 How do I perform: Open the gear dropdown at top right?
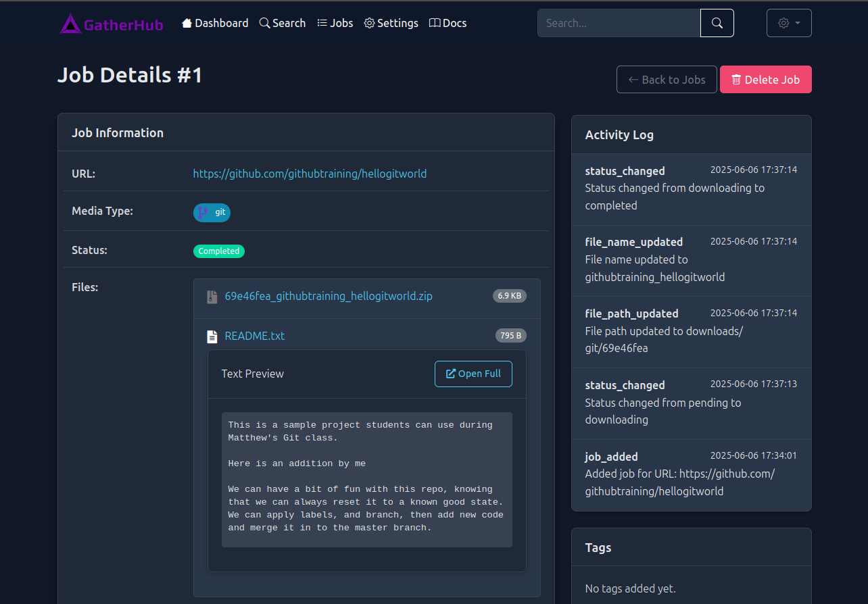click(x=788, y=22)
